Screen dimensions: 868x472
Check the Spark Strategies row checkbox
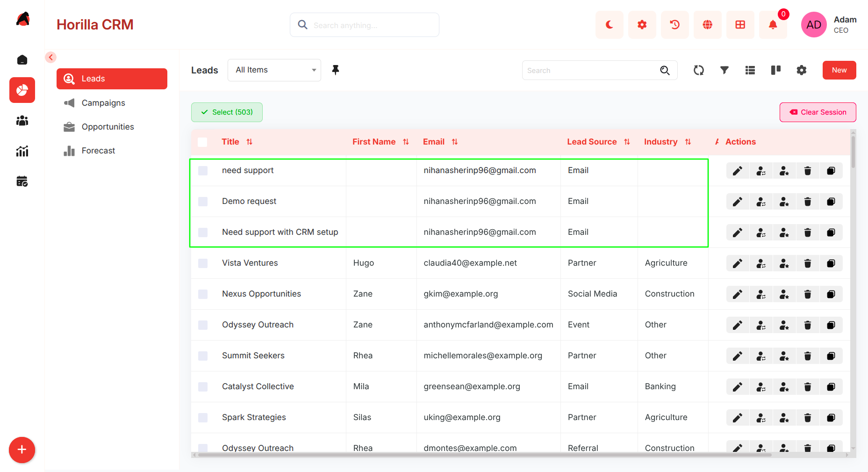pyautogui.click(x=203, y=418)
